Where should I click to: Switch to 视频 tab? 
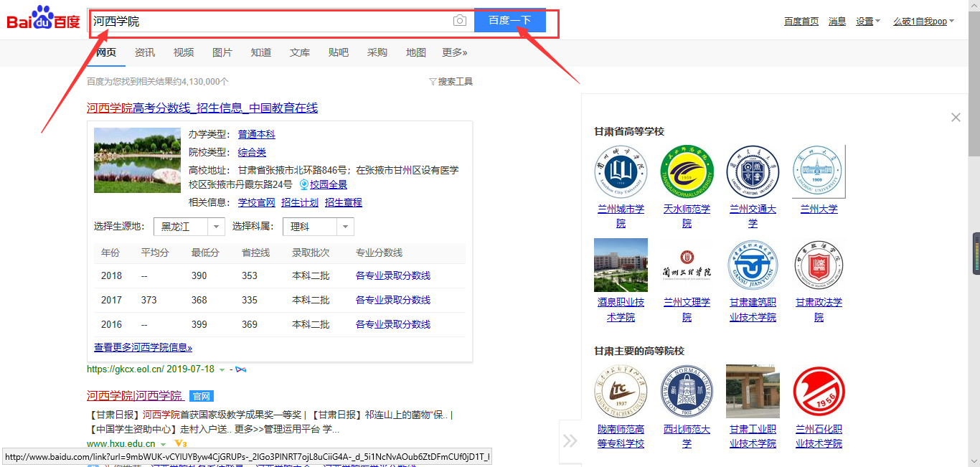184,52
